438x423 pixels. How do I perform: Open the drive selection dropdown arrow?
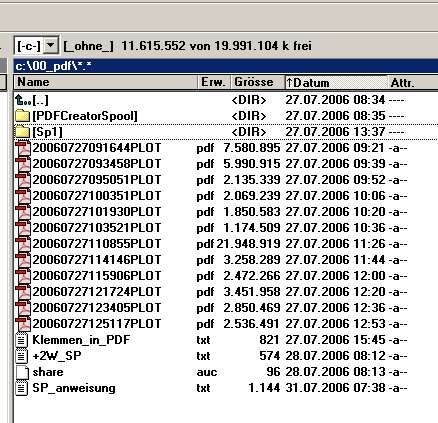51,45
